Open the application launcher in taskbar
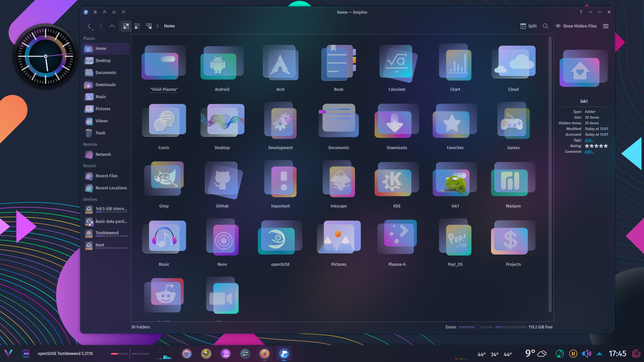The height and width of the screenshot is (362, 644). [x=8, y=354]
